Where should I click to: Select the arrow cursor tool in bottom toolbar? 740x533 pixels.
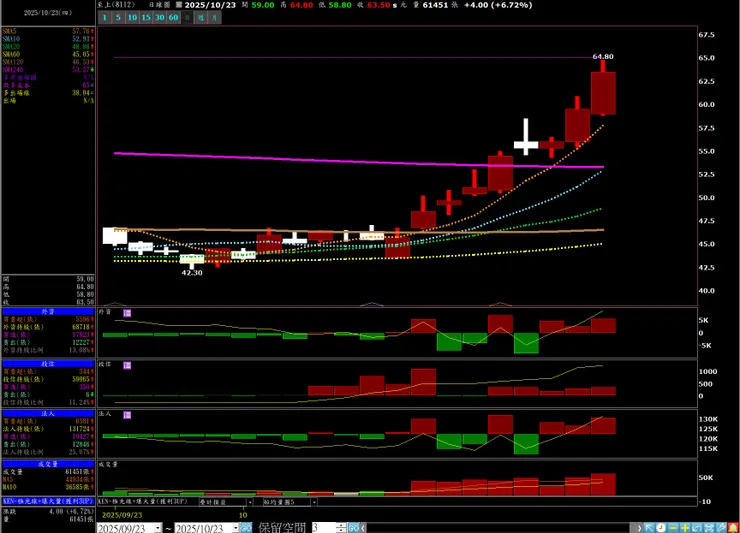tap(649, 527)
